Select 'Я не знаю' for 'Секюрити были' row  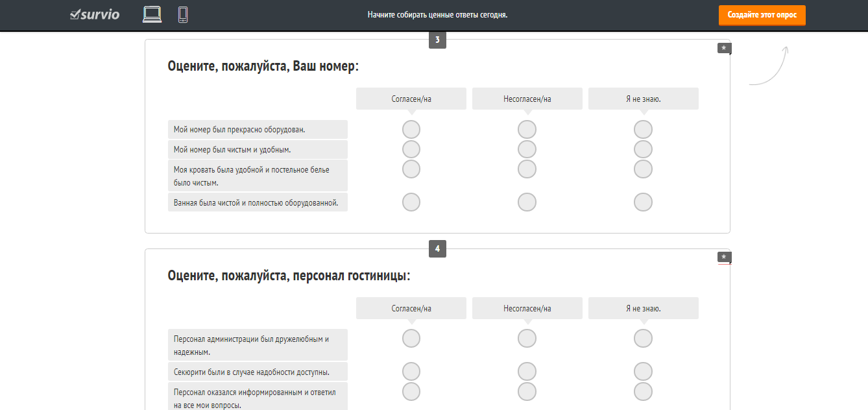coord(643,372)
